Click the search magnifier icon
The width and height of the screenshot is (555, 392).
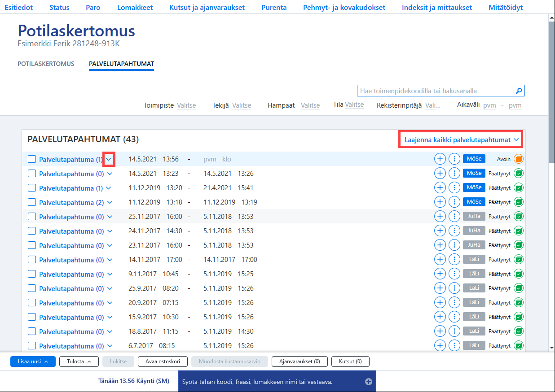[519, 91]
